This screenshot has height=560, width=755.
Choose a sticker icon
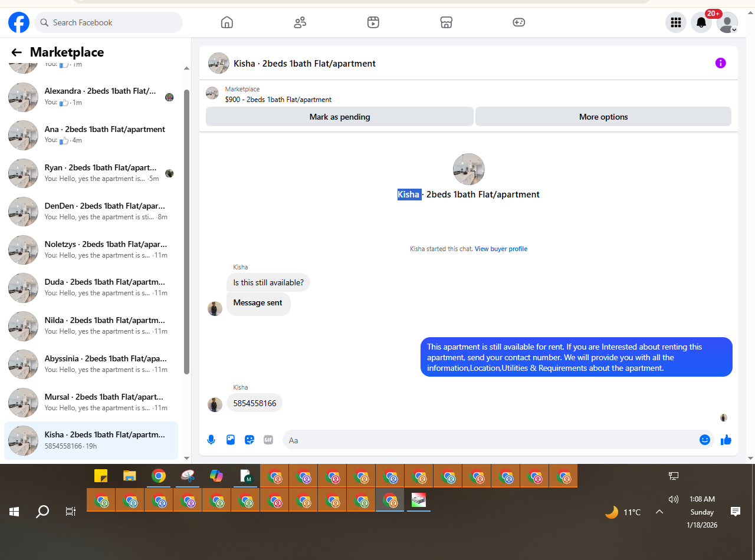pos(250,440)
